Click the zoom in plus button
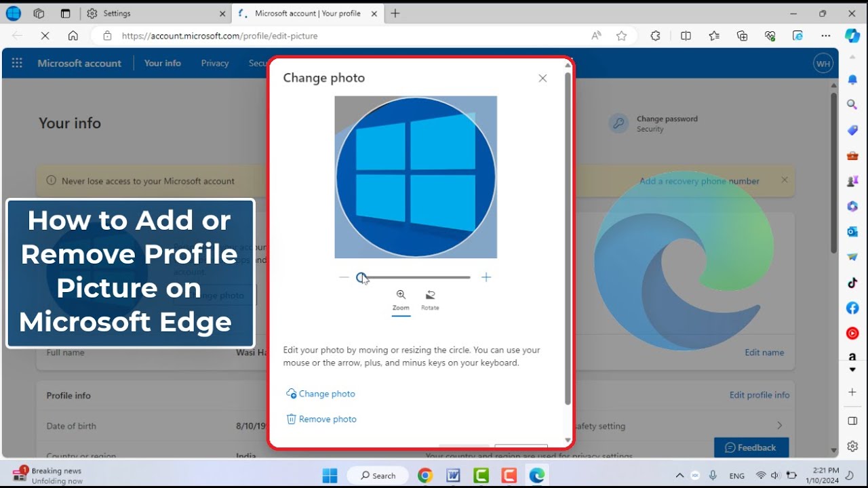 point(486,277)
